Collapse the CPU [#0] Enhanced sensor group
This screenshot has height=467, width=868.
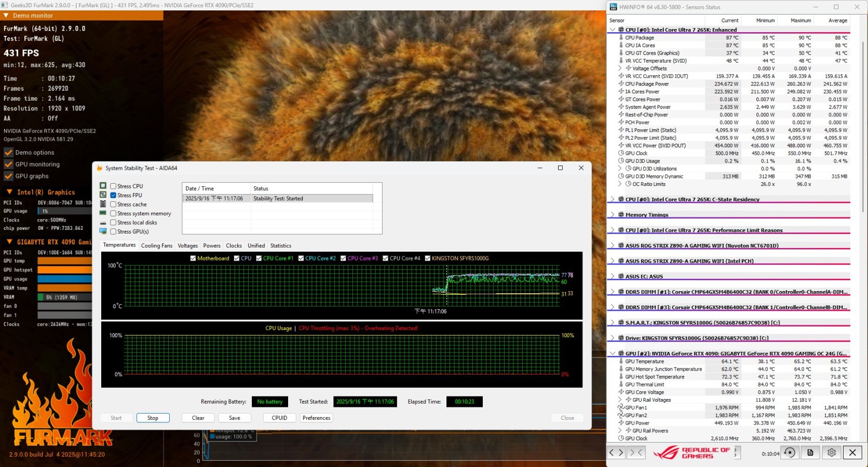click(x=613, y=30)
